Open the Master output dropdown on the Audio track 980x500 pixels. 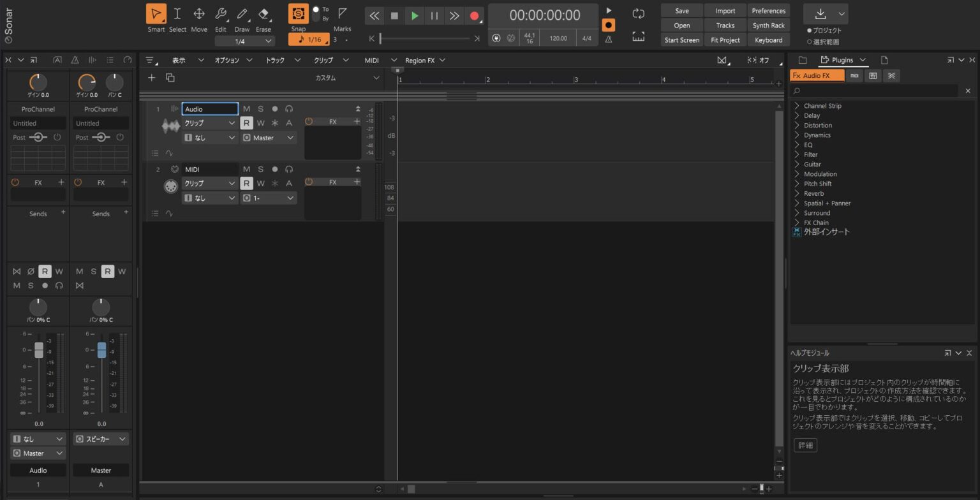[x=268, y=138]
